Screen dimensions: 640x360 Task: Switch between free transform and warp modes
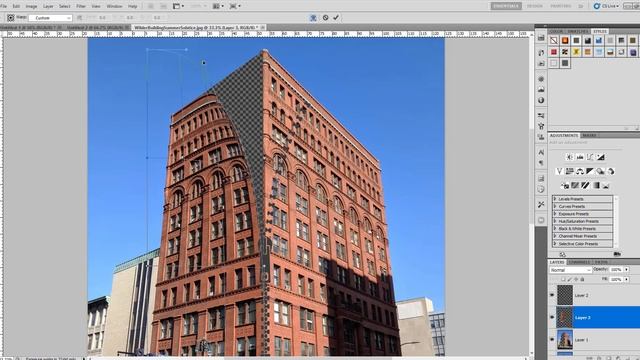[x=313, y=18]
